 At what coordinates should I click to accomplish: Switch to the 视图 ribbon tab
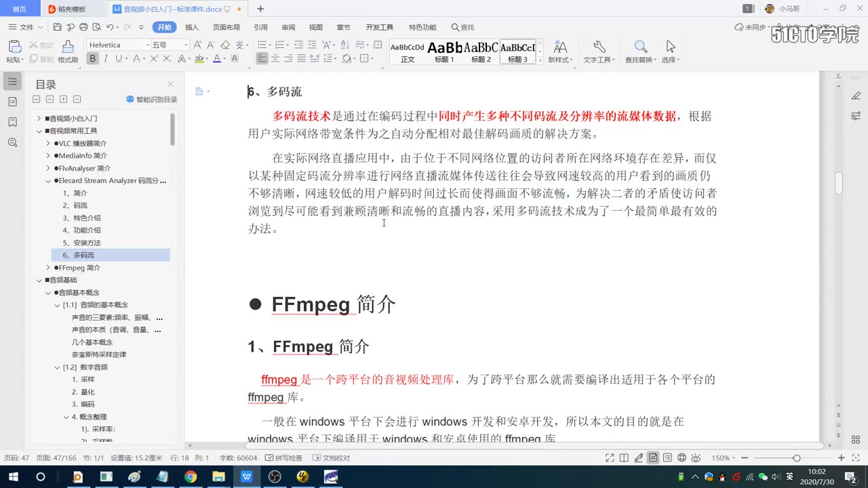(316, 27)
